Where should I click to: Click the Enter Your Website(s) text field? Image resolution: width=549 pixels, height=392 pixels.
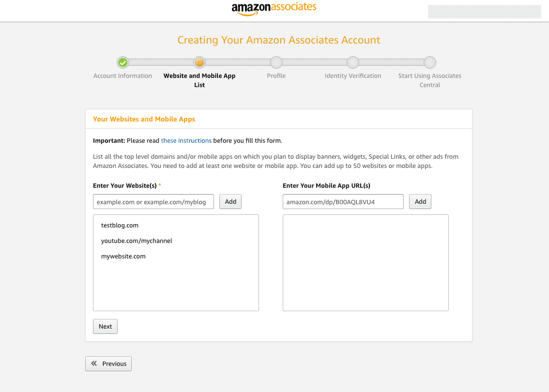point(153,202)
